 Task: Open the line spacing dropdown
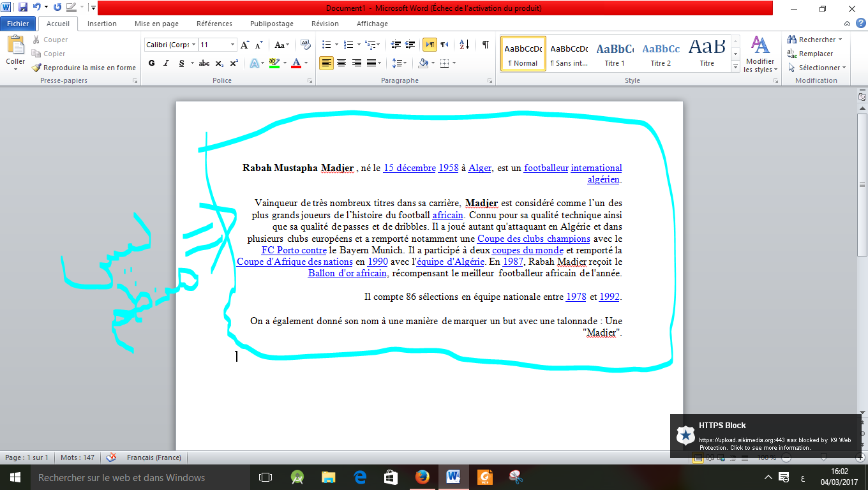coord(400,63)
